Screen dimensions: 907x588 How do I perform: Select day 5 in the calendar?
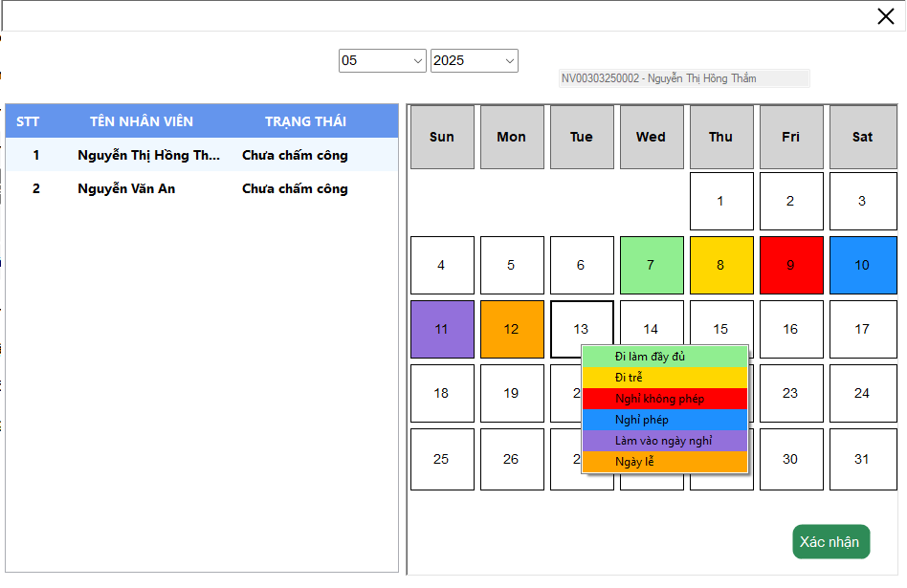(512, 266)
